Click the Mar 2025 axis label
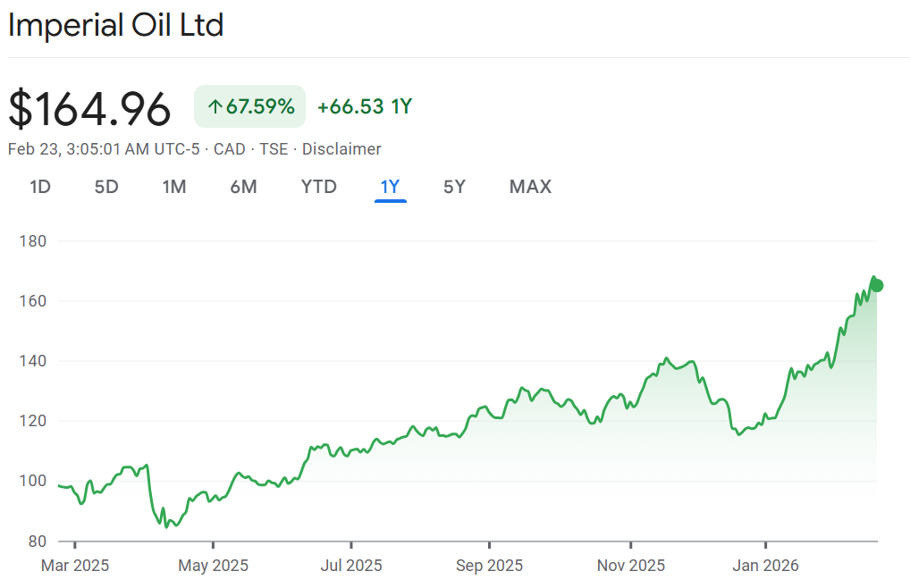910x588 pixels. coord(75,566)
